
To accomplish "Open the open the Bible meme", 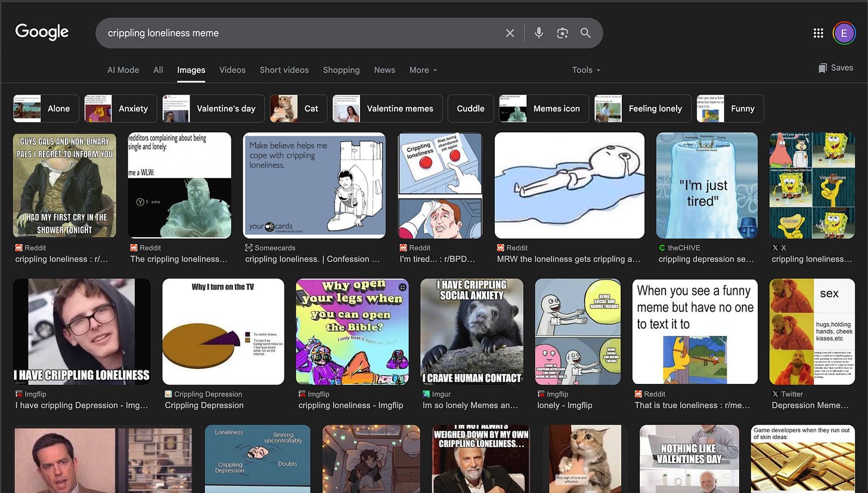I will 352,331.
